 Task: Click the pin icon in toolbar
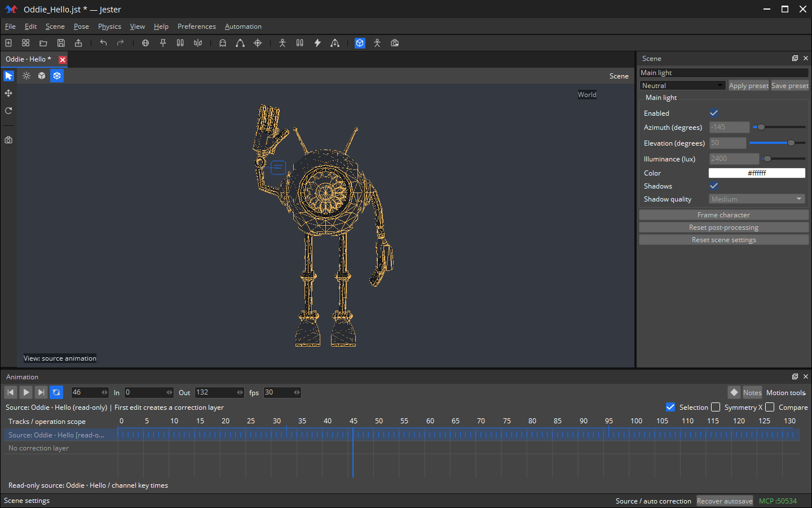[163, 43]
